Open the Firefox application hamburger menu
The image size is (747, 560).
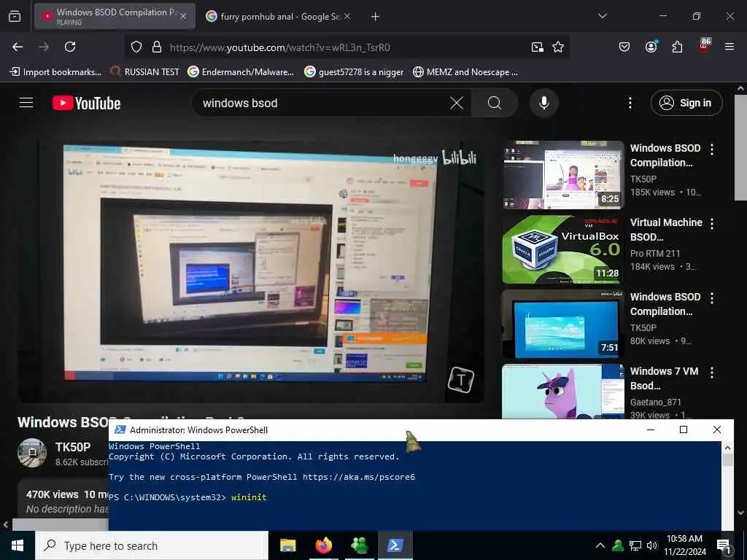[729, 47]
